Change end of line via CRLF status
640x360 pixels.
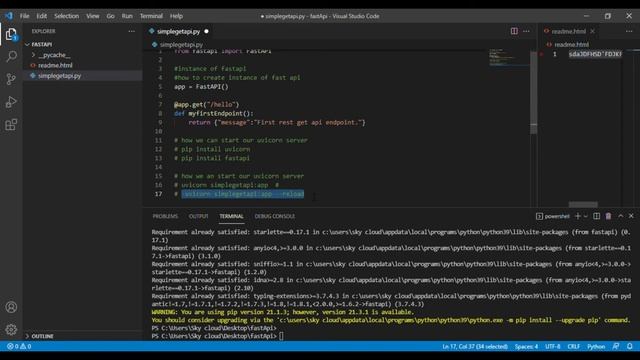tap(573, 347)
